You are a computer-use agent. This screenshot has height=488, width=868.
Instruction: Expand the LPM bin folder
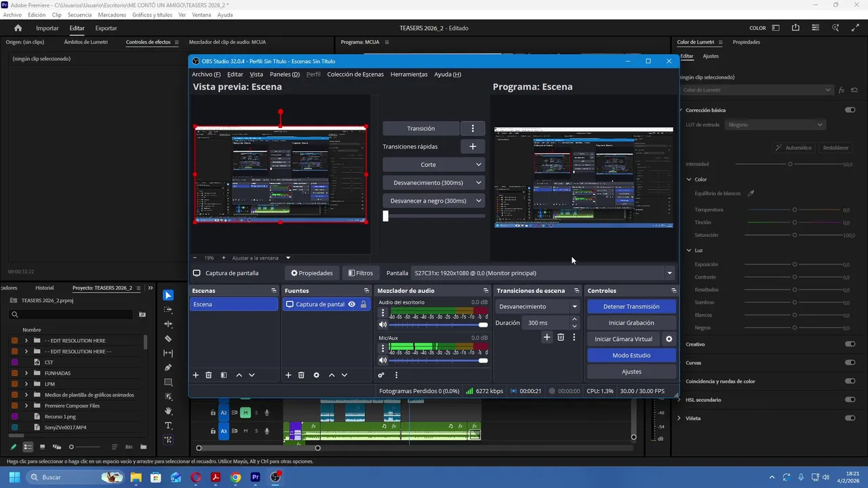pyautogui.click(x=26, y=384)
